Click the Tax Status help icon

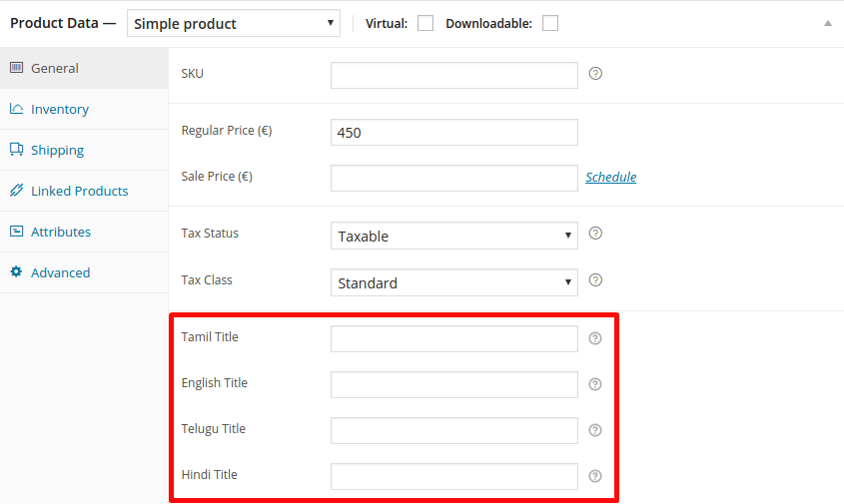[595, 234]
